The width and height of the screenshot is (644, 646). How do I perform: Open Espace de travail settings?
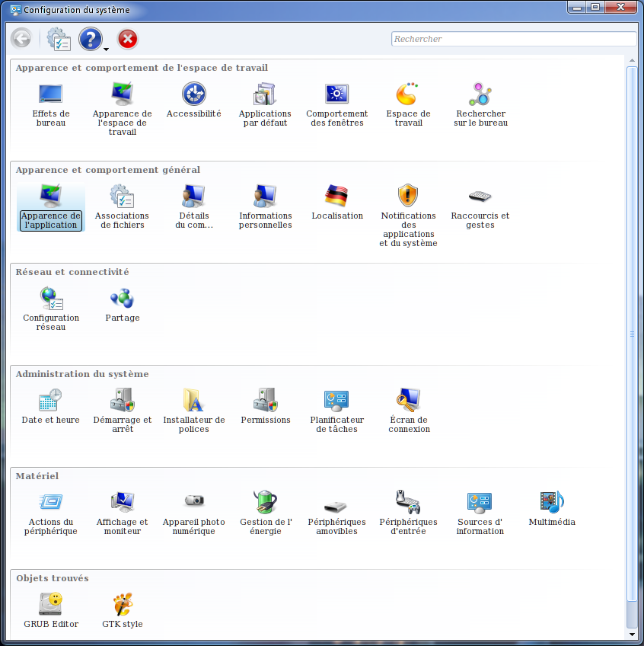[409, 104]
